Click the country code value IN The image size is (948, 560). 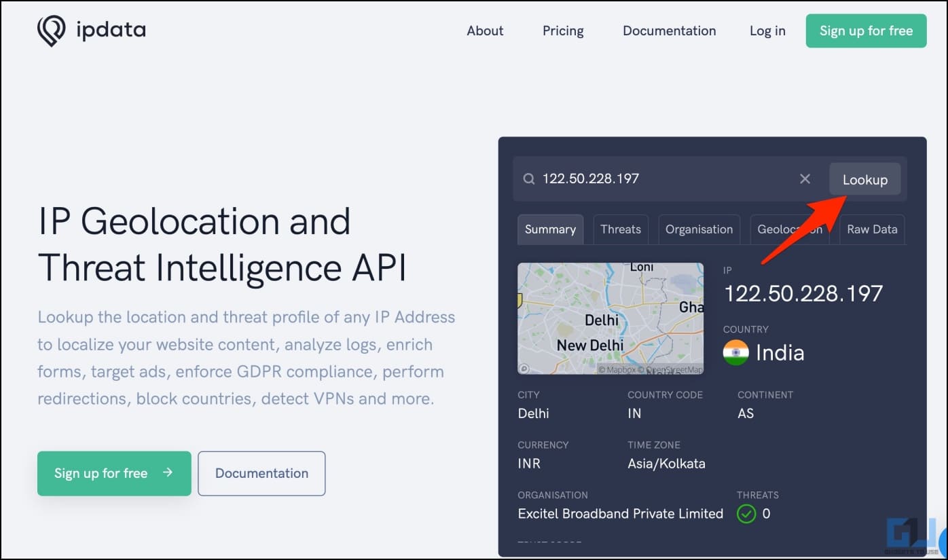pos(634,413)
